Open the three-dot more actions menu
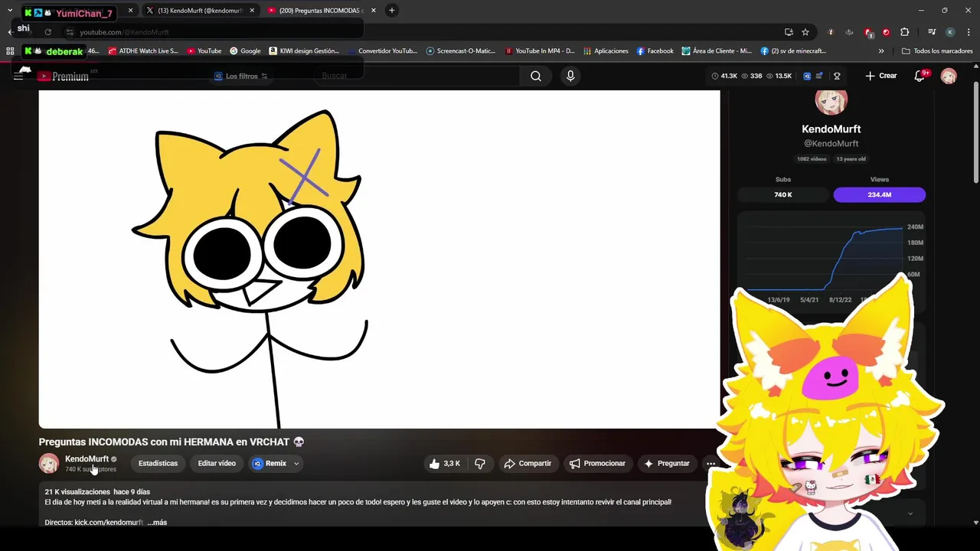This screenshot has height=551, width=980. 711,463
